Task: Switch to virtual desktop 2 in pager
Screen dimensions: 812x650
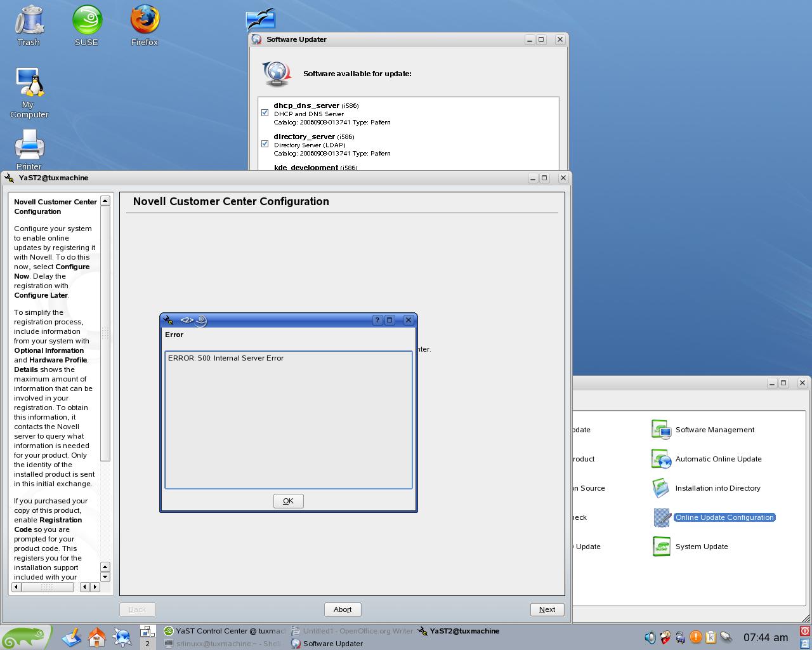Action: coord(147,644)
